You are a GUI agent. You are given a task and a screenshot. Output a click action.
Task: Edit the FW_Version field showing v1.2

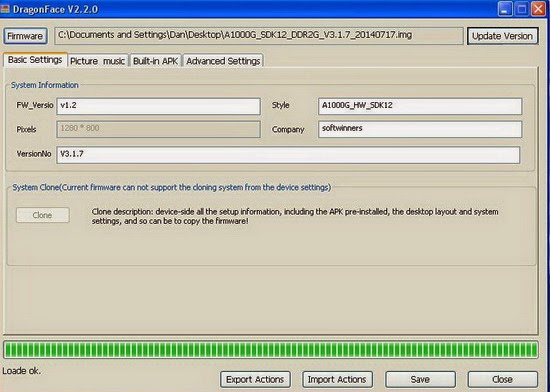pyautogui.click(x=159, y=106)
